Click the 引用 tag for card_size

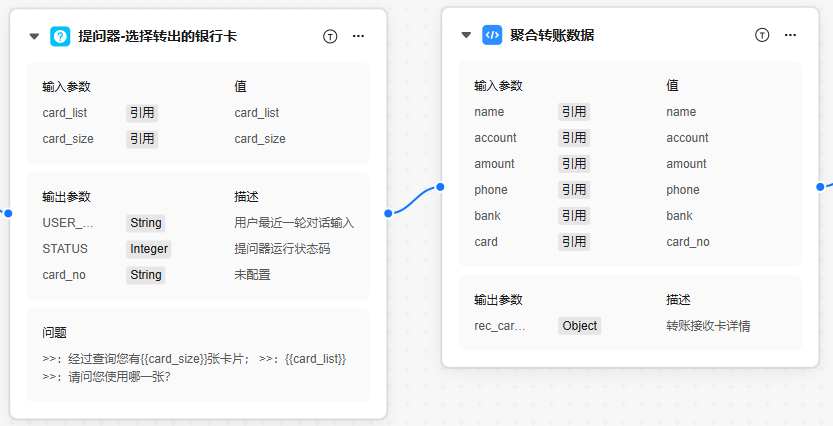pyautogui.click(x=142, y=139)
